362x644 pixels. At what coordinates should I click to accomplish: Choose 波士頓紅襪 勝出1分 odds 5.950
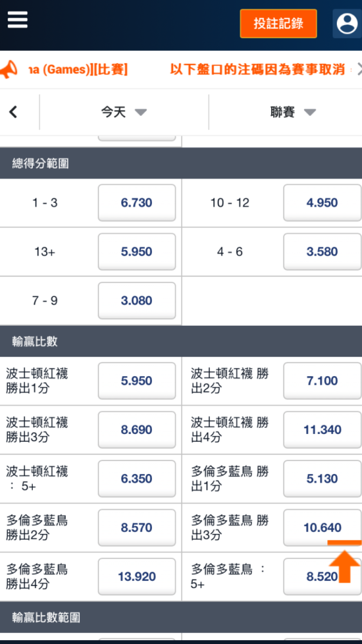137,381
